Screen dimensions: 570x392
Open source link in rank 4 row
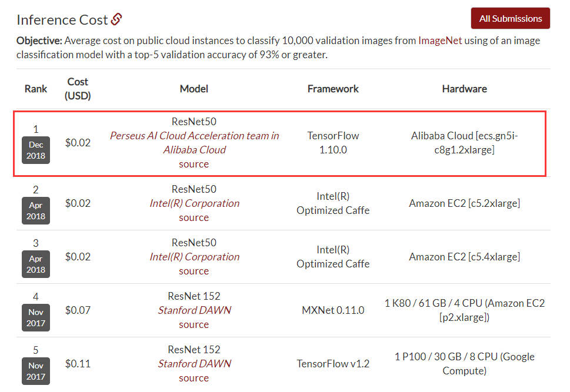194,324
